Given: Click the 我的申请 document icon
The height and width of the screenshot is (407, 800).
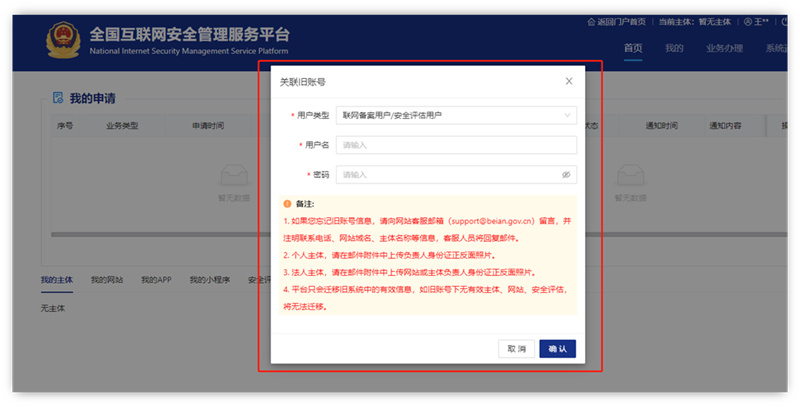Looking at the screenshot, I should pyautogui.click(x=59, y=98).
